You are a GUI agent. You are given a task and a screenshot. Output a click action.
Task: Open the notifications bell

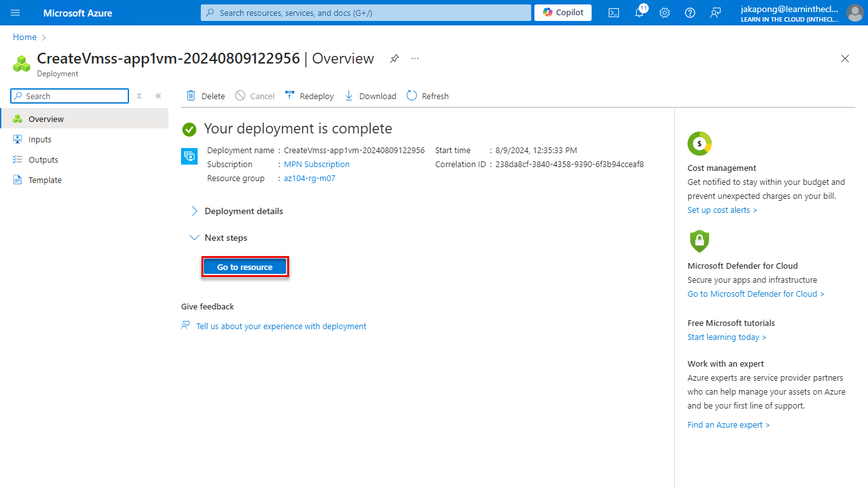pos(639,13)
